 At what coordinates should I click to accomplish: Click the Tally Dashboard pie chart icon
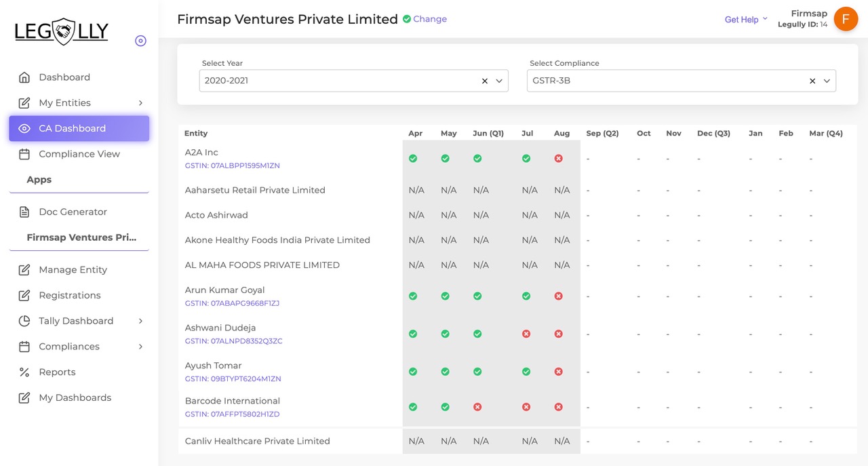point(24,321)
